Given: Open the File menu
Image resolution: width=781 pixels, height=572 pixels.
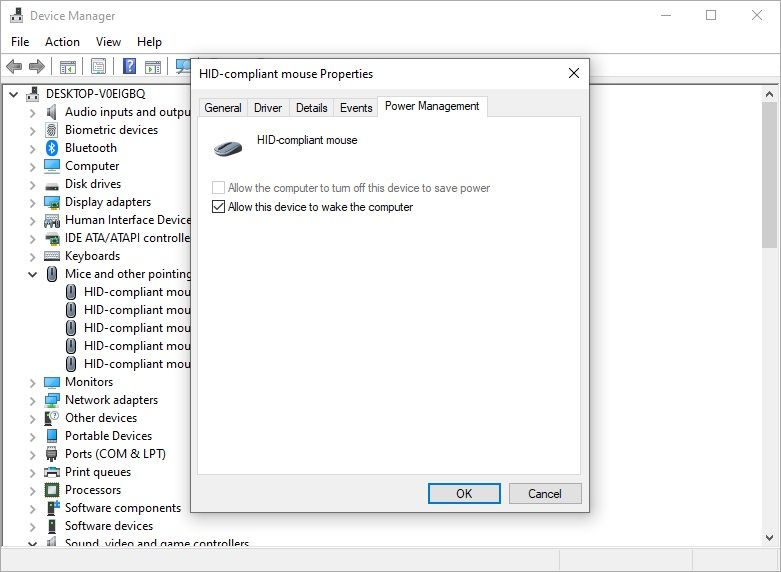Looking at the screenshot, I should pos(20,42).
